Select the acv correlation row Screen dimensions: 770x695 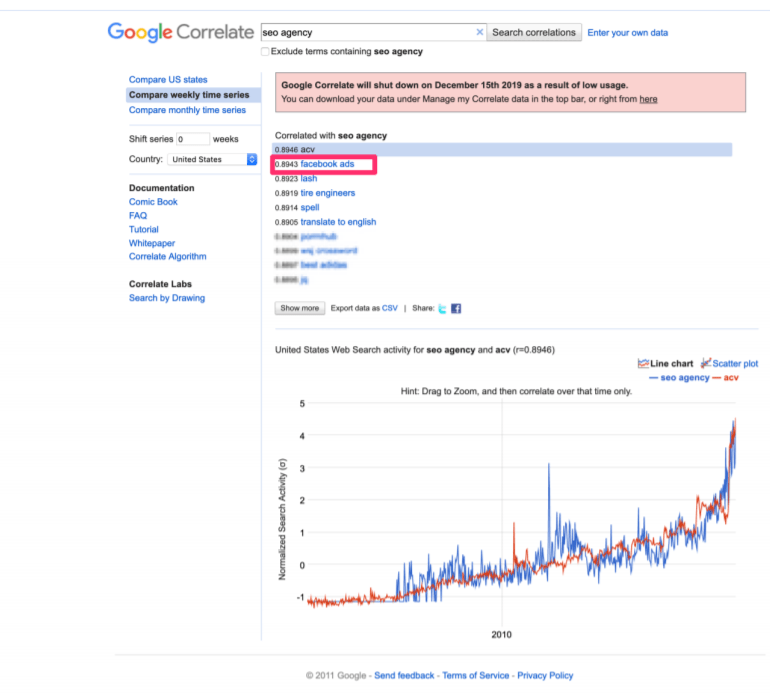coord(502,149)
